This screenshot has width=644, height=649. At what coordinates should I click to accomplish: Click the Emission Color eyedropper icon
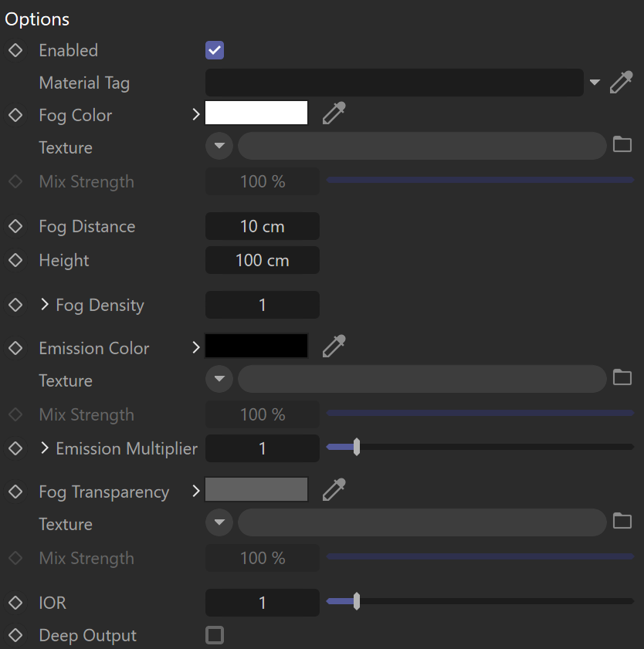334,346
